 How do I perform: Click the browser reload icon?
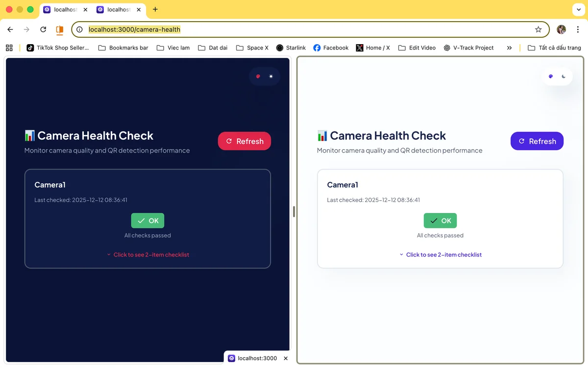coord(43,29)
